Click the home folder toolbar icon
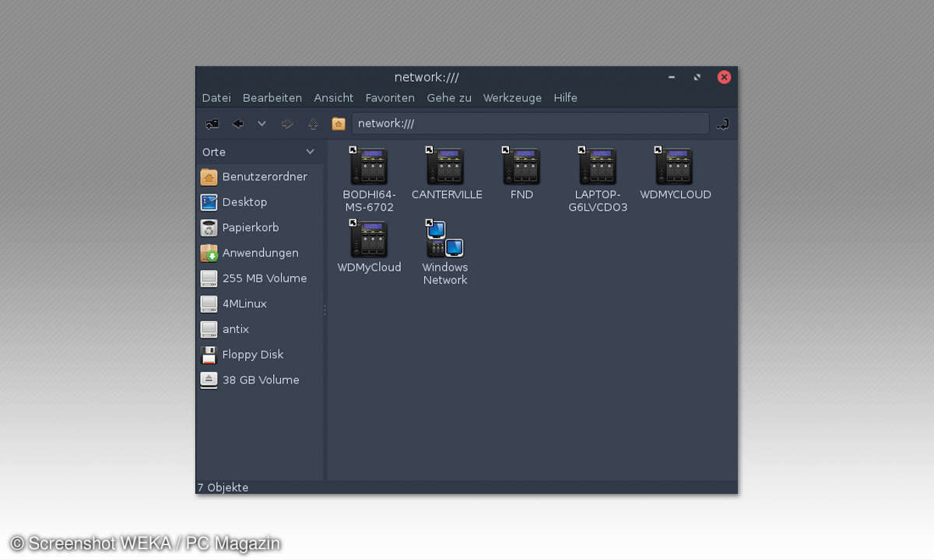The width and height of the screenshot is (934, 560). tap(338, 124)
